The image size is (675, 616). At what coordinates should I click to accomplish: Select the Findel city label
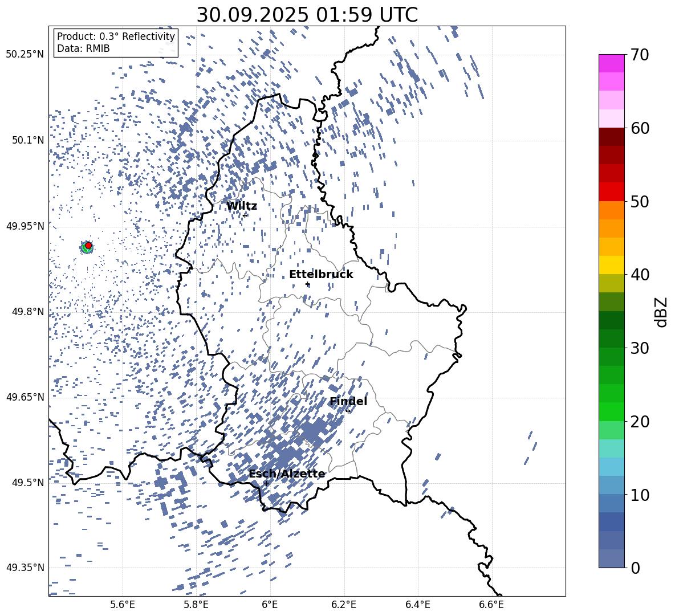click(348, 401)
